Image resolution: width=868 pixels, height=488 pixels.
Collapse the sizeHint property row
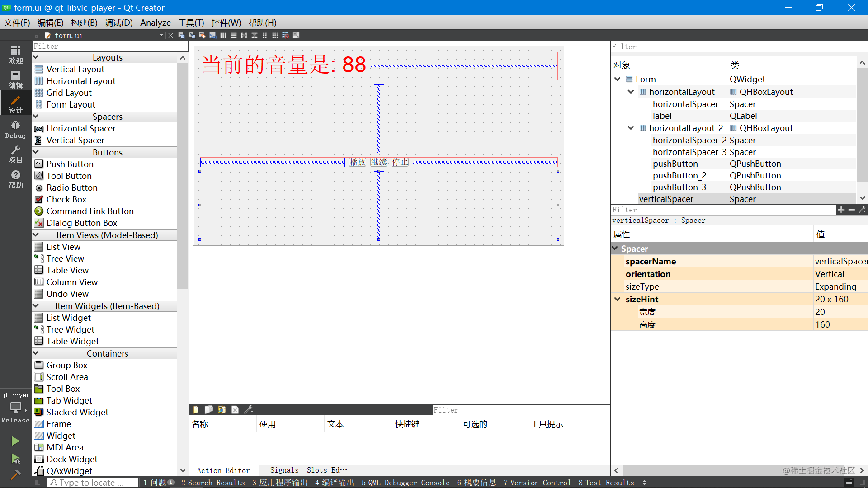[617, 299]
